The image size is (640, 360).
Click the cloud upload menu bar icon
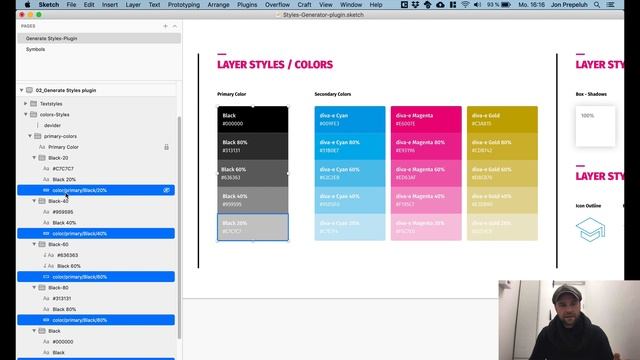(440, 5)
